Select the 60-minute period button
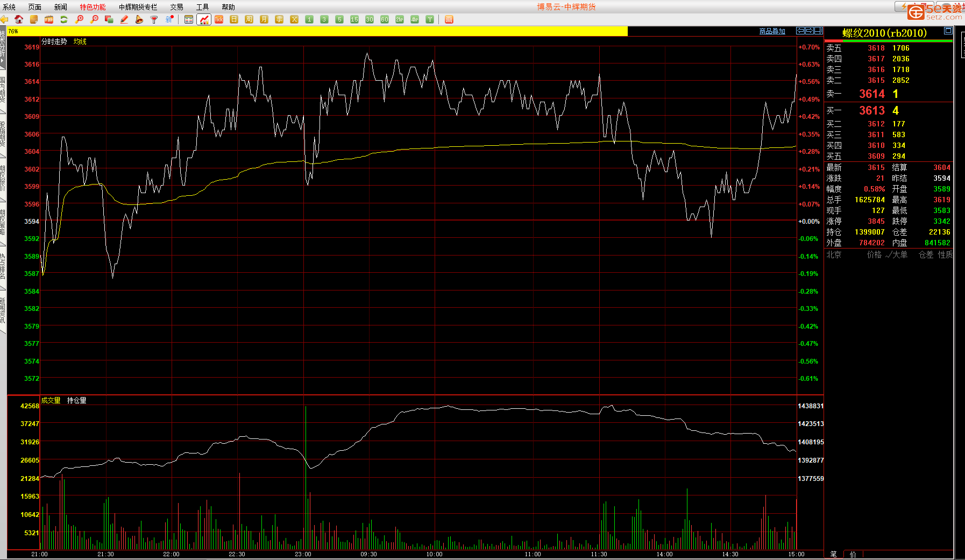The width and height of the screenshot is (965, 560). coord(385,19)
